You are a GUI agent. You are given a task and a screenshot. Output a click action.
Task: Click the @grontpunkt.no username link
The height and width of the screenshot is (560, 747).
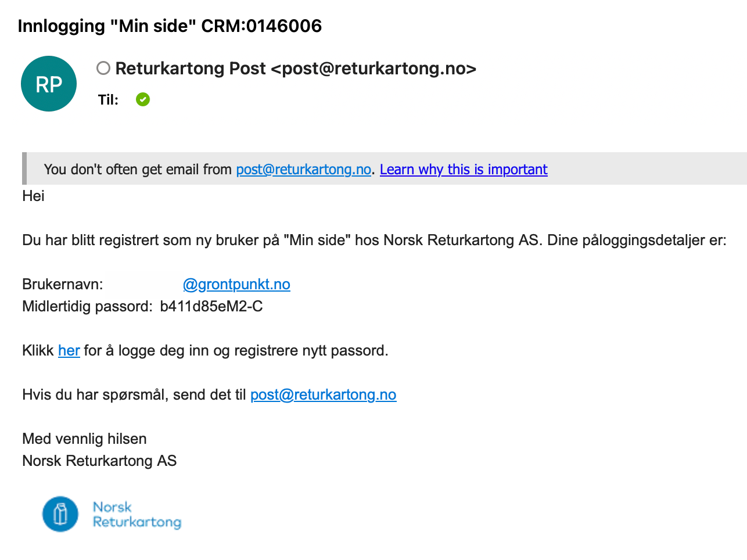pyautogui.click(x=236, y=284)
